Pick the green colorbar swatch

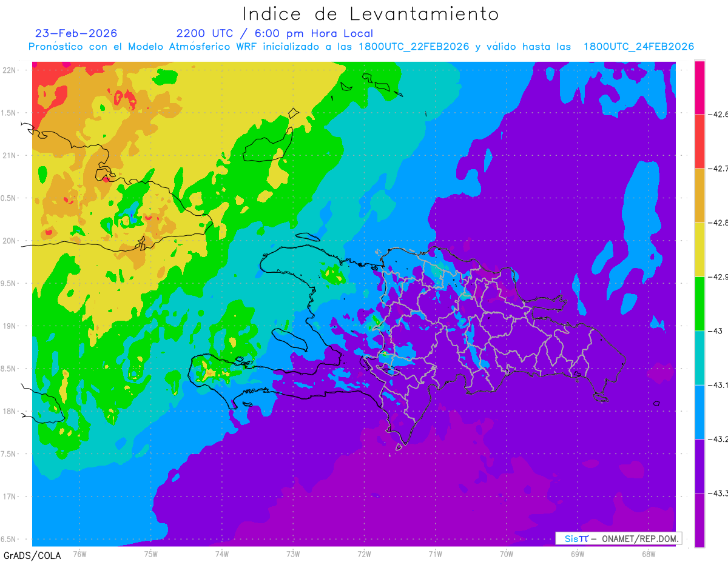(699, 303)
